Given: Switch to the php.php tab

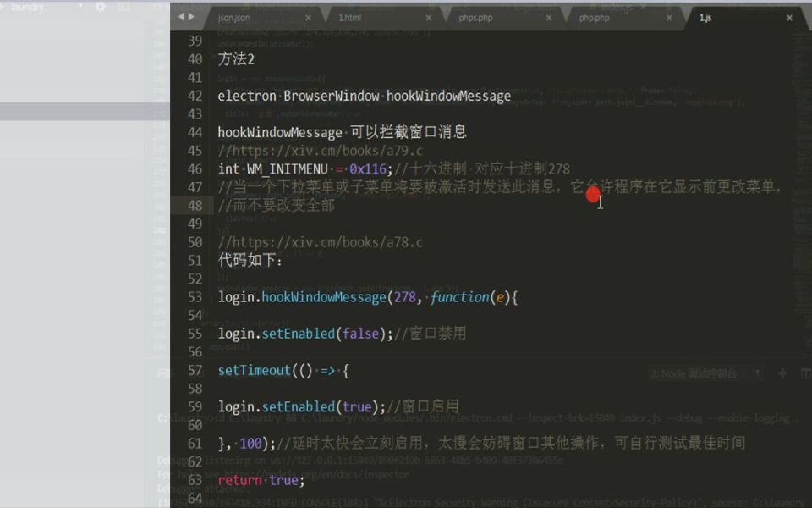Looking at the screenshot, I should coord(595,17).
